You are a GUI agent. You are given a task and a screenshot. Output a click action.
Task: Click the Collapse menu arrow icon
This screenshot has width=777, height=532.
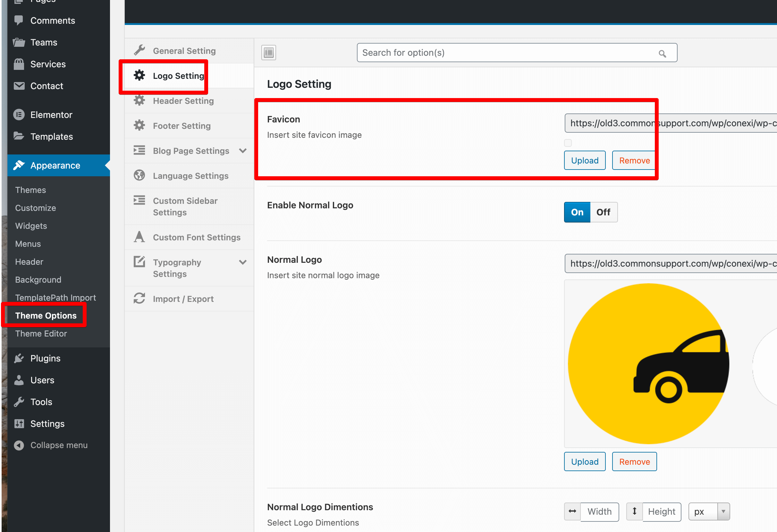[19, 445]
